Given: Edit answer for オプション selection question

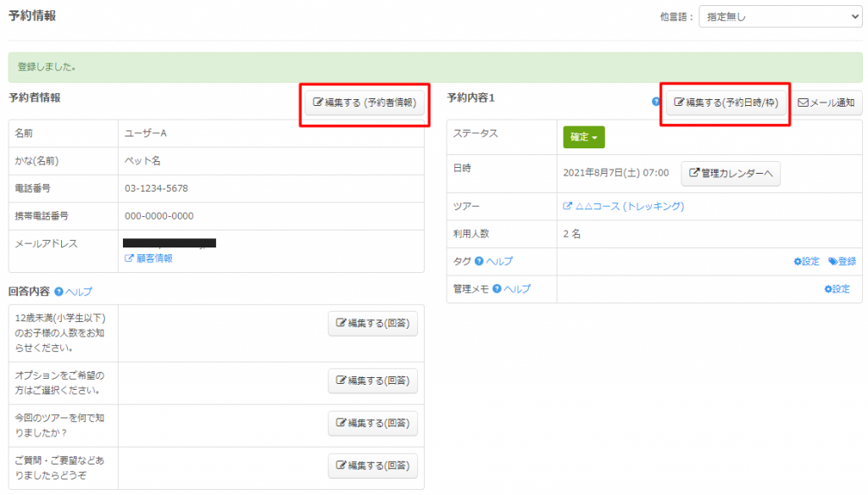Looking at the screenshot, I should click(x=372, y=381).
